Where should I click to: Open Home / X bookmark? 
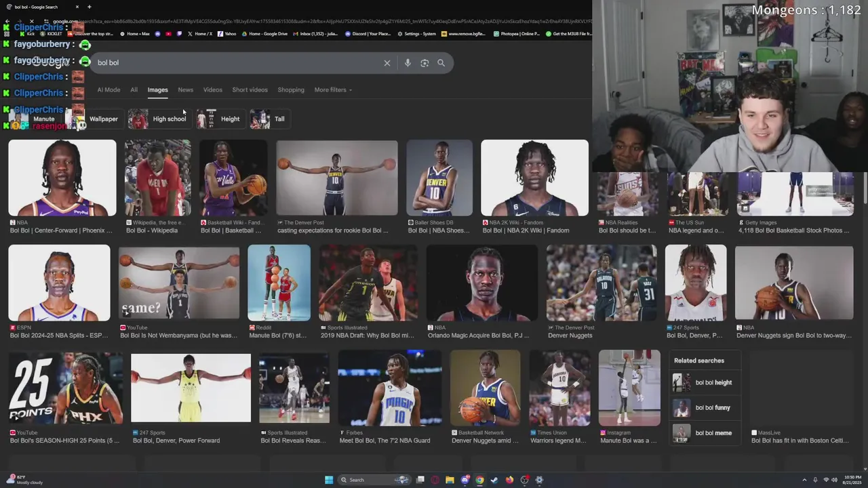click(199, 34)
